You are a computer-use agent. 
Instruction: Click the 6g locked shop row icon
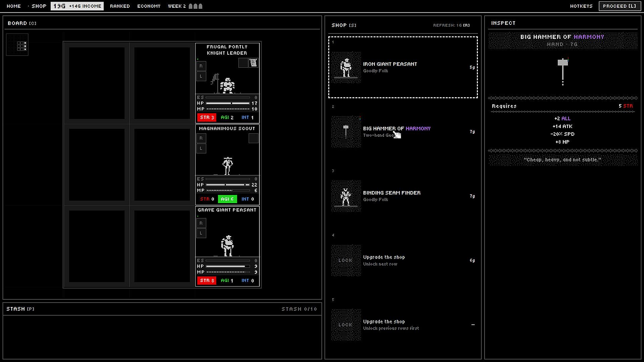(x=346, y=260)
